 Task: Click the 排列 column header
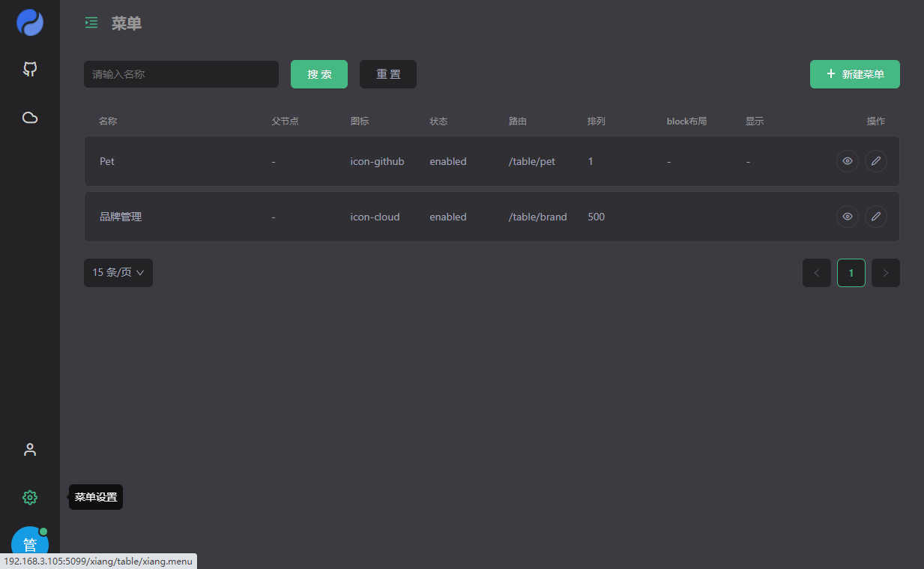[596, 121]
